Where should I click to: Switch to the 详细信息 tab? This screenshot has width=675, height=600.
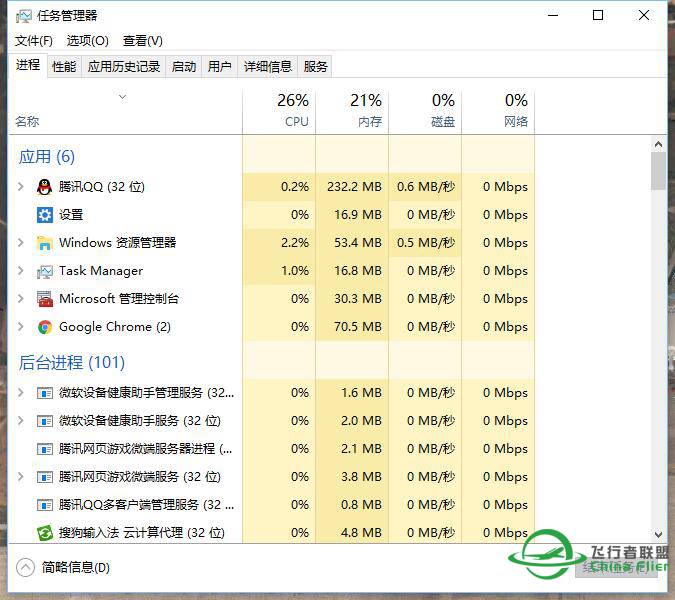click(x=268, y=67)
